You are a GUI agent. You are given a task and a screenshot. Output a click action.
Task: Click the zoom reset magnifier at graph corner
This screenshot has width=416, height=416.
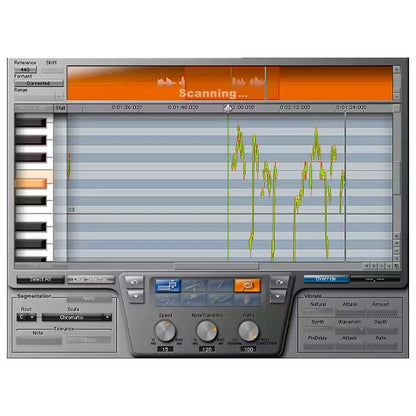(x=396, y=266)
